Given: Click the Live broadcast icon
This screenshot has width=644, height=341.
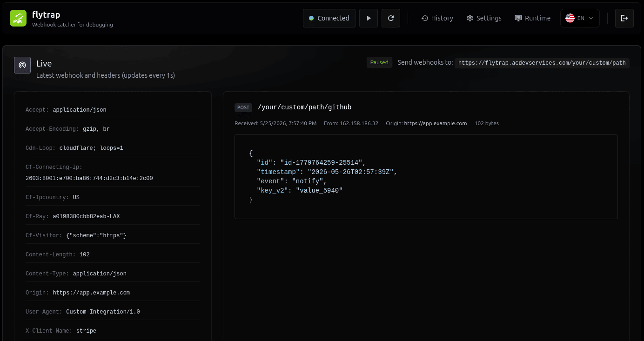Looking at the screenshot, I should pyautogui.click(x=22, y=65).
